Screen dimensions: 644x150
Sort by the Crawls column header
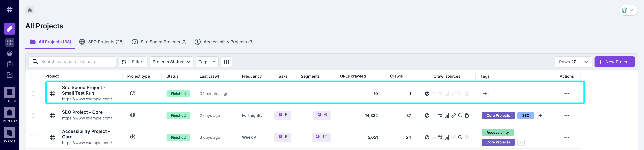click(396, 76)
